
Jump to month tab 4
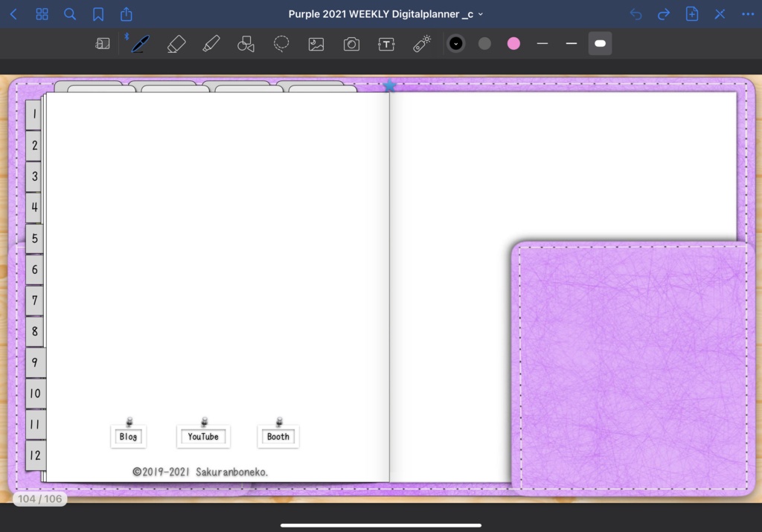34,208
